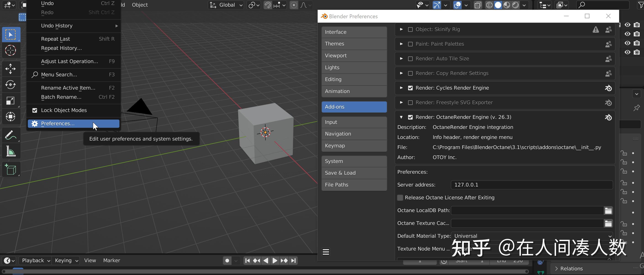Image resolution: width=644 pixels, height=275 pixels.
Task: Open the Default Material Type dropdown
Action: point(531,236)
